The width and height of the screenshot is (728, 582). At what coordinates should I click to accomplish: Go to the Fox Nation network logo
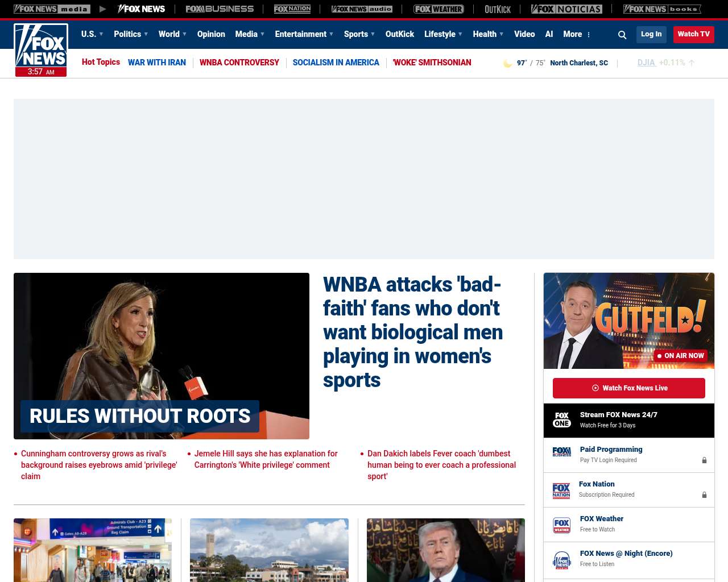coord(292,9)
